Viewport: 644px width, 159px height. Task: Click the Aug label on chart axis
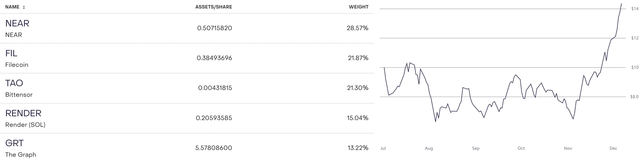point(429,148)
